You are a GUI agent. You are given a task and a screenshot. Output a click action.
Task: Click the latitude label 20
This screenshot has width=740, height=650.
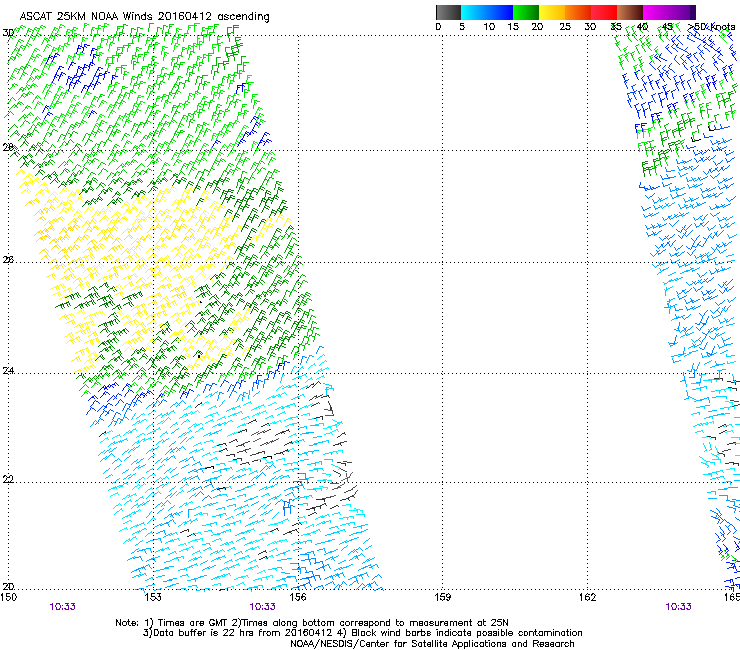[8, 587]
